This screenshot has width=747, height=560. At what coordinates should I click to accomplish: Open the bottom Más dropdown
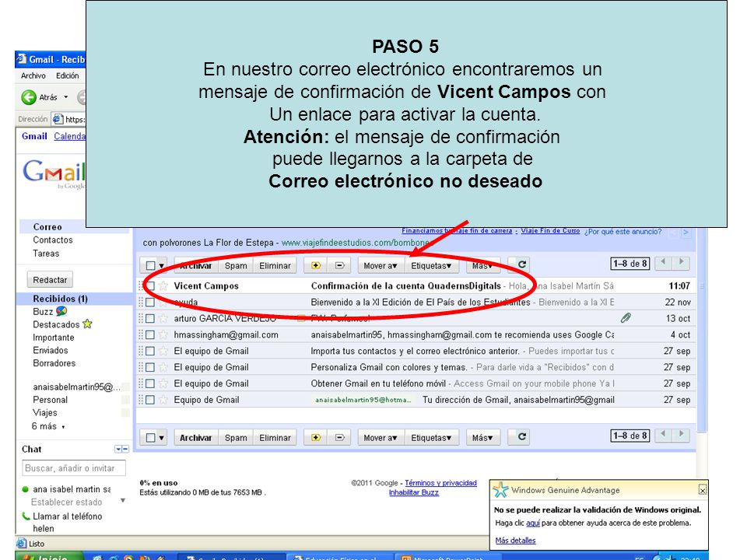(x=482, y=437)
